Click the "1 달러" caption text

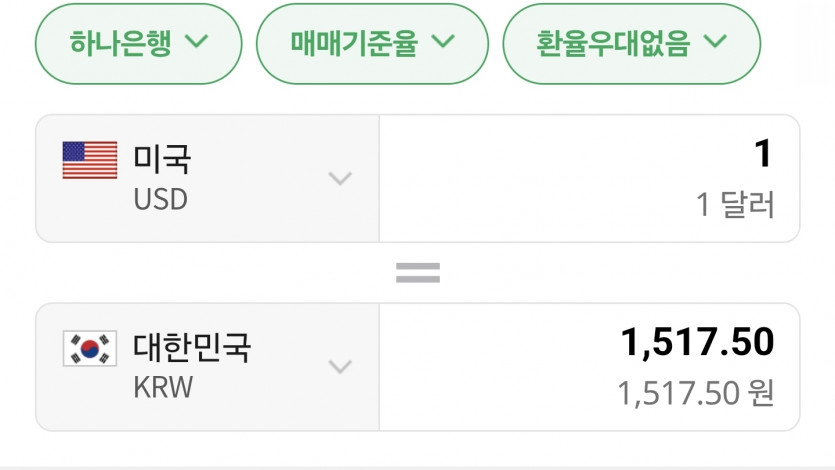(735, 206)
